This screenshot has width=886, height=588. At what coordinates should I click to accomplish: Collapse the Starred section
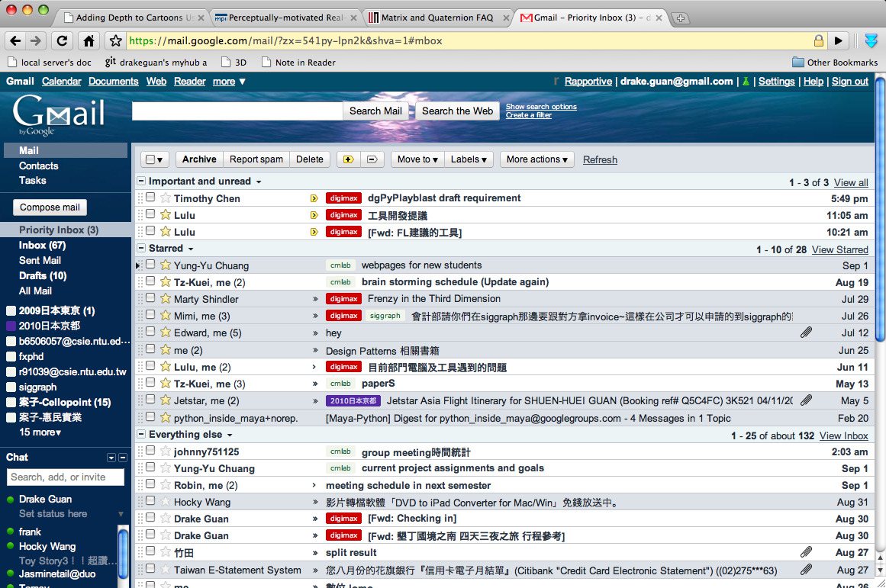tap(141, 249)
